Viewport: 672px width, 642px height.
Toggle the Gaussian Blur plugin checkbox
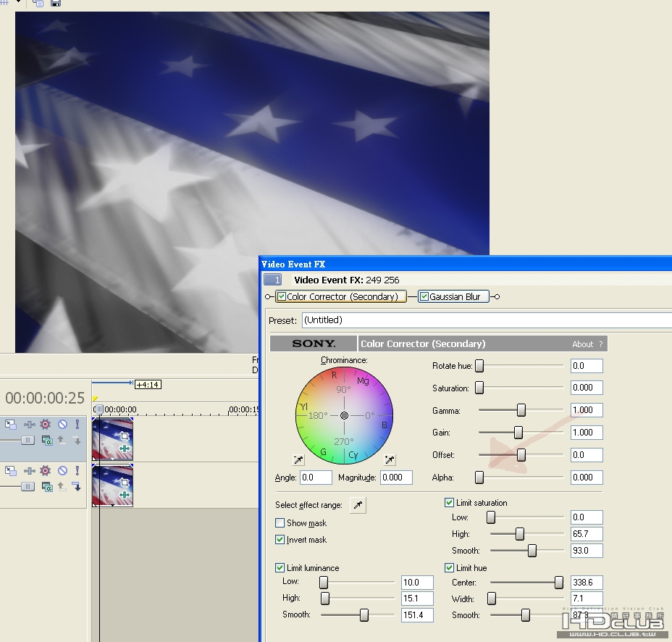pos(424,296)
